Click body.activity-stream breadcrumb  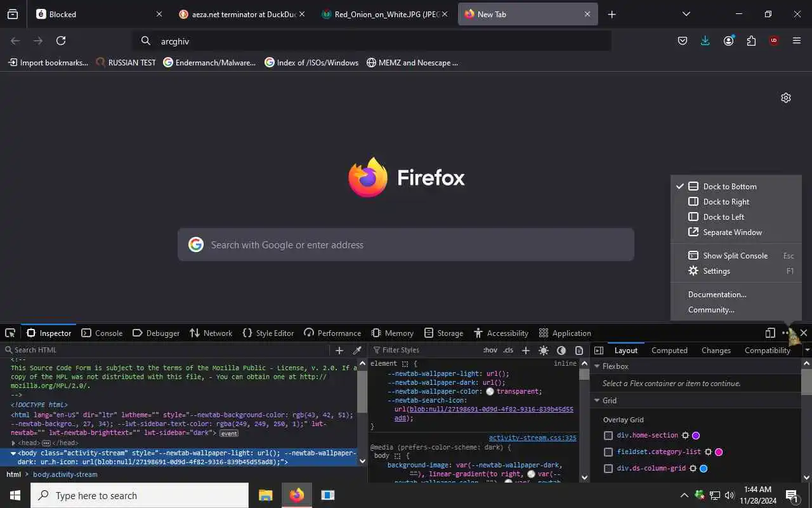65,474
